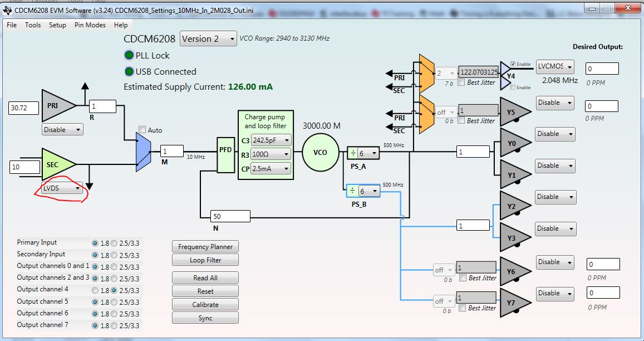Click the Calibrate button
644x341 pixels.
205,304
